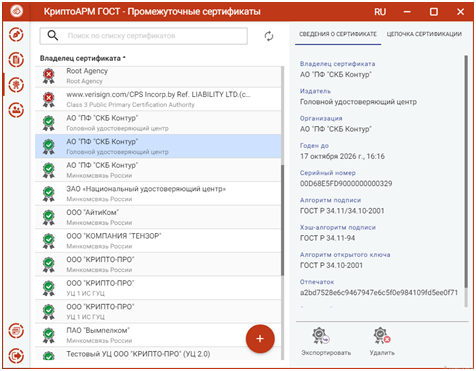Select the certificates section icon in sidebar
The image size is (476, 371).
click(16, 85)
